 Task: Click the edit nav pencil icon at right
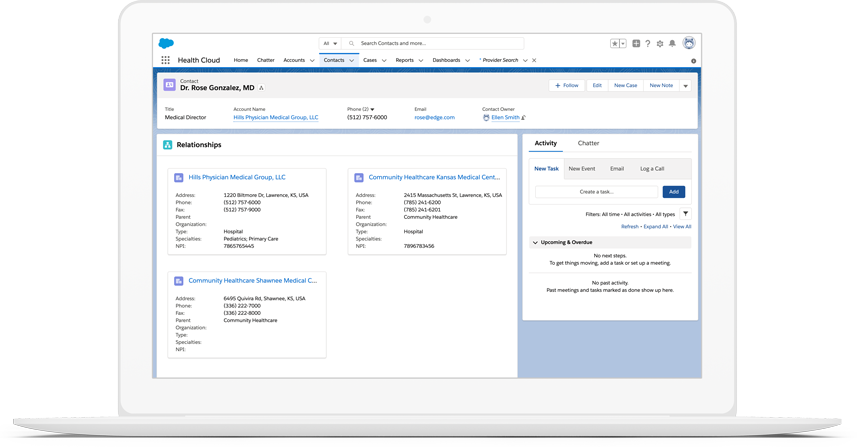tap(693, 61)
